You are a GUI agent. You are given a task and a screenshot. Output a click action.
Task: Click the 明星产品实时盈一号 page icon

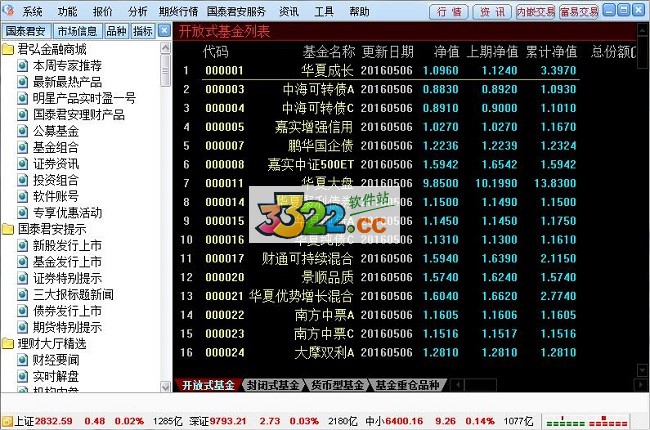point(23,99)
